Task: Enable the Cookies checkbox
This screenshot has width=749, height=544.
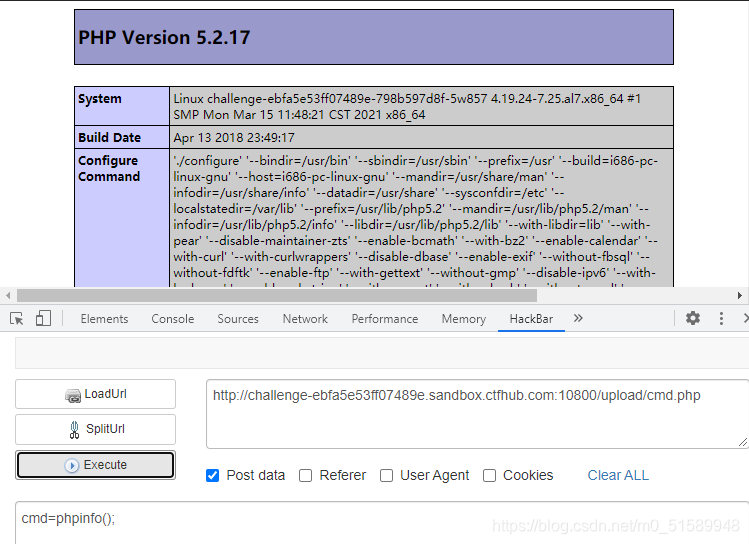Action: point(489,475)
